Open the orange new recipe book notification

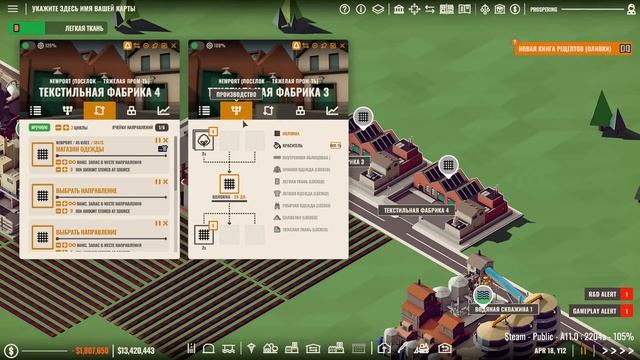point(573,49)
